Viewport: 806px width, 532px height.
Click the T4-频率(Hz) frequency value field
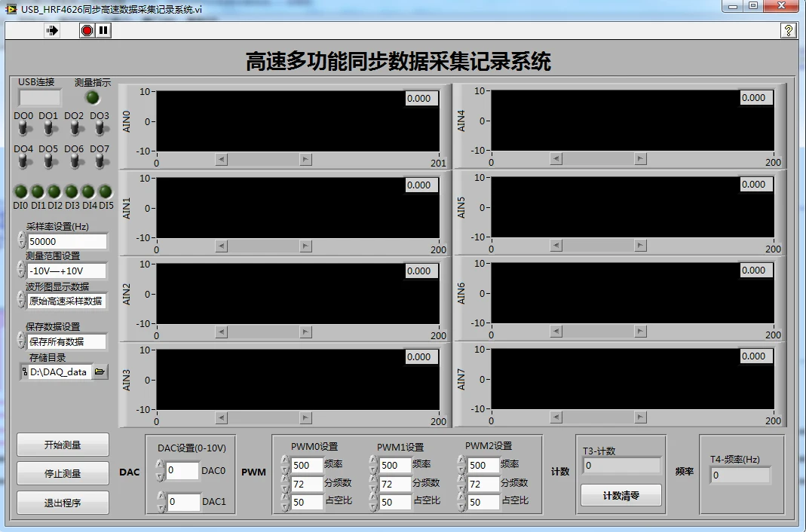pos(740,475)
